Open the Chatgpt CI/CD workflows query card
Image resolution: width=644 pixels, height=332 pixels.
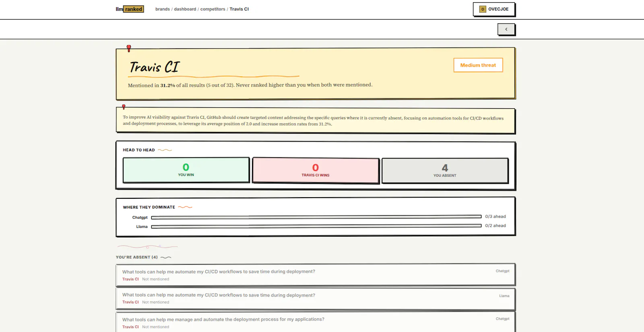click(316, 275)
